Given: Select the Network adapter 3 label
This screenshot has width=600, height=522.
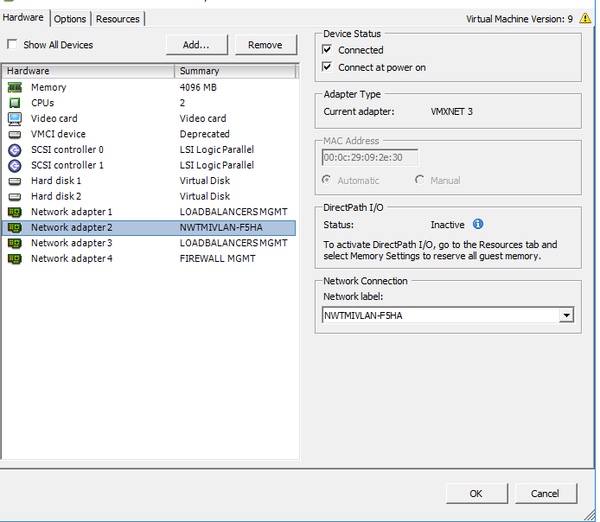Looking at the screenshot, I should [72, 243].
